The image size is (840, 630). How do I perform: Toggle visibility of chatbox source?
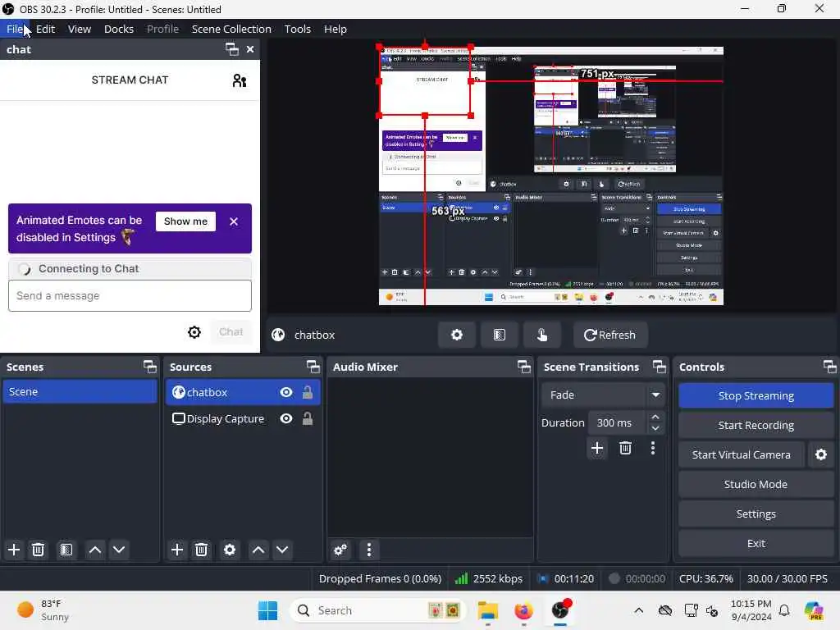tap(286, 393)
